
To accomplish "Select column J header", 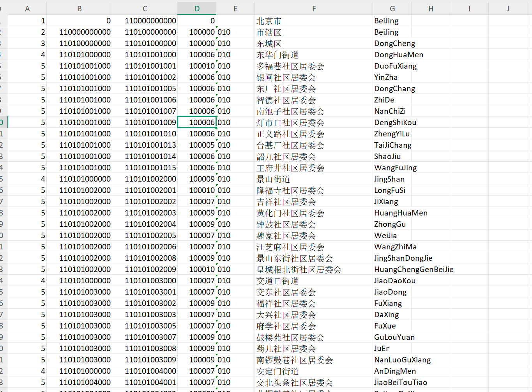I will [508, 9].
